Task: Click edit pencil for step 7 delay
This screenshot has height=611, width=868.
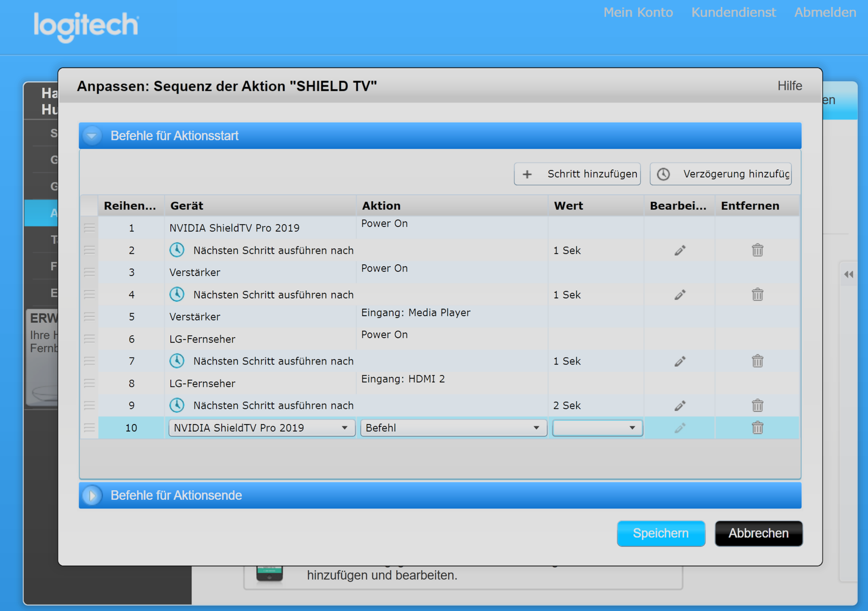Action: (680, 361)
